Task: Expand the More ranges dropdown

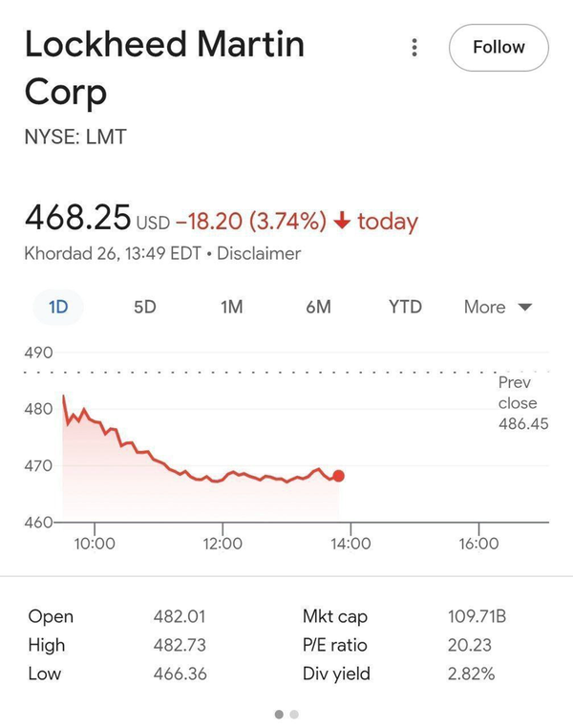Action: point(497,307)
